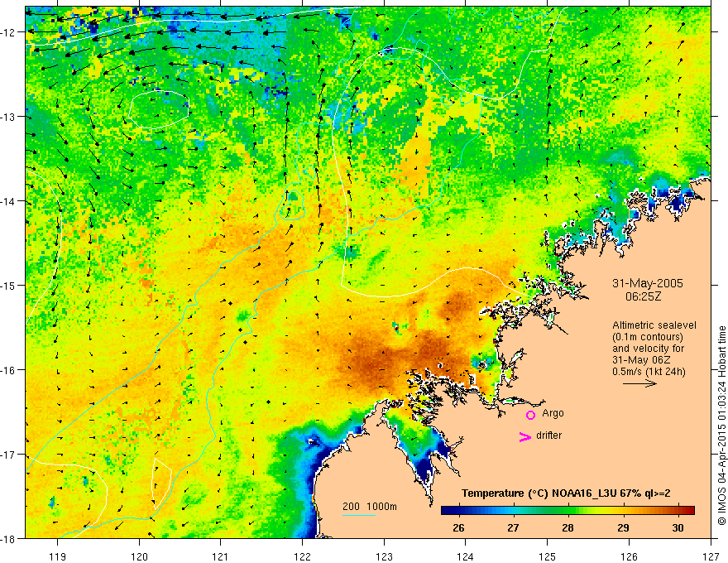
Task: Click the 'drifter' legend label
Action: [x=548, y=435]
